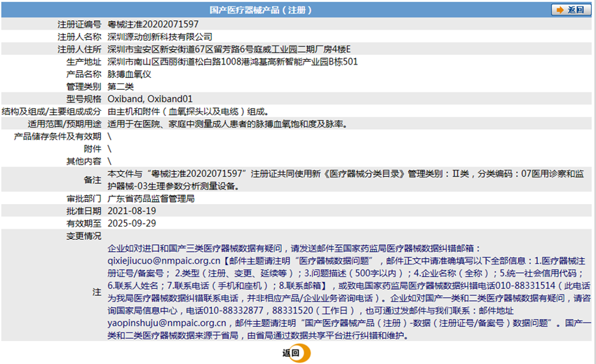Screen dimensions: 596x364
Task: Select registration number 粤械注准20202071597 value
Action: click(153, 25)
